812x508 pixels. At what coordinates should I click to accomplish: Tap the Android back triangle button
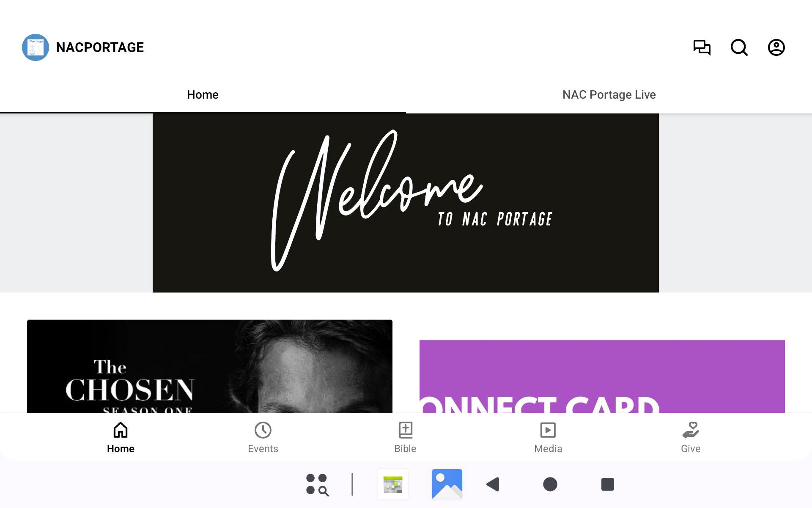coord(493,484)
